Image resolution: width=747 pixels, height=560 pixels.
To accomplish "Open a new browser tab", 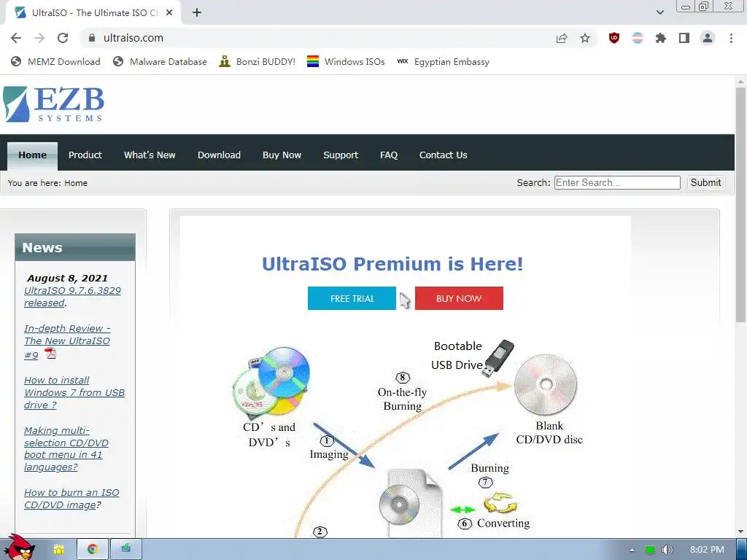I will coord(197,13).
